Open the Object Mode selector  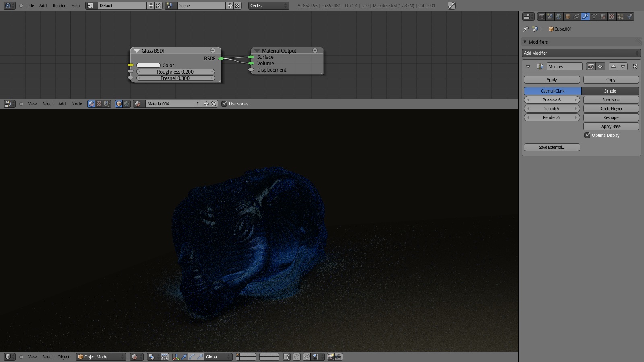(101, 357)
